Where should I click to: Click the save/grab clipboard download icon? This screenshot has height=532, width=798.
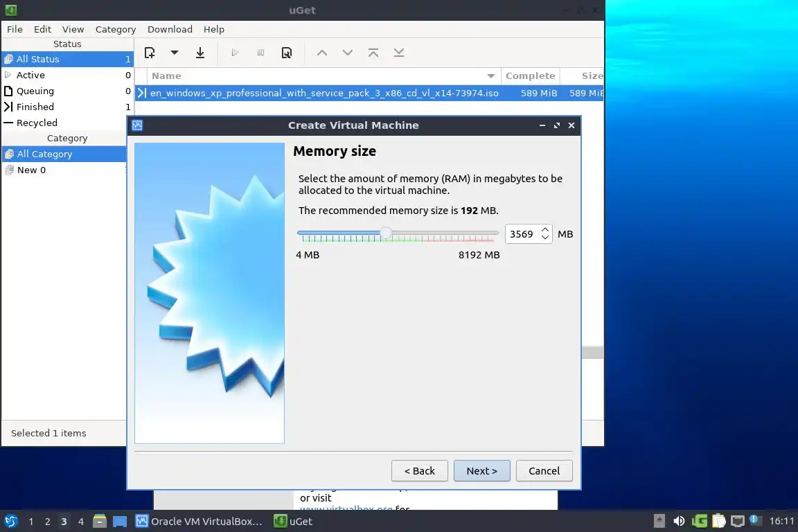tap(200, 53)
